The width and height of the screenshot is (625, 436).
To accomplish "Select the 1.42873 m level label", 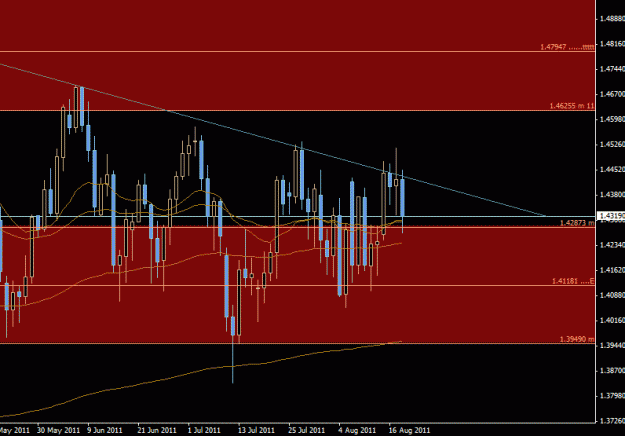I will coord(577,223).
